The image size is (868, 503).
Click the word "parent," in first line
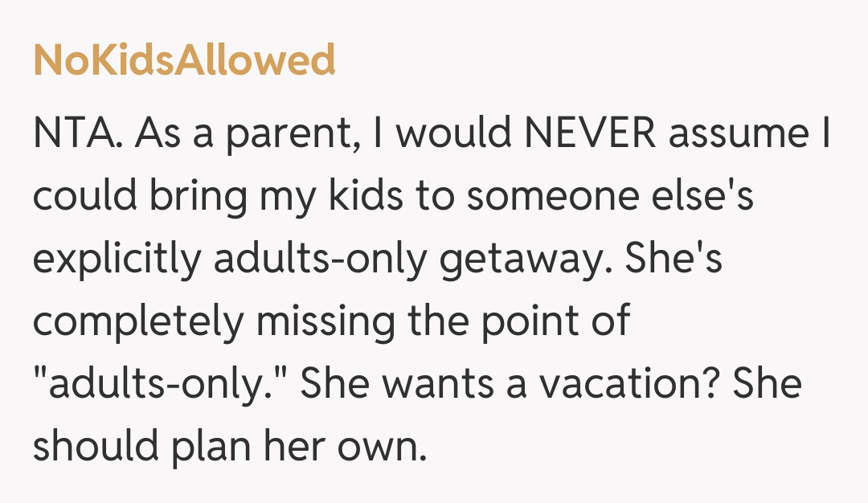coord(288,134)
